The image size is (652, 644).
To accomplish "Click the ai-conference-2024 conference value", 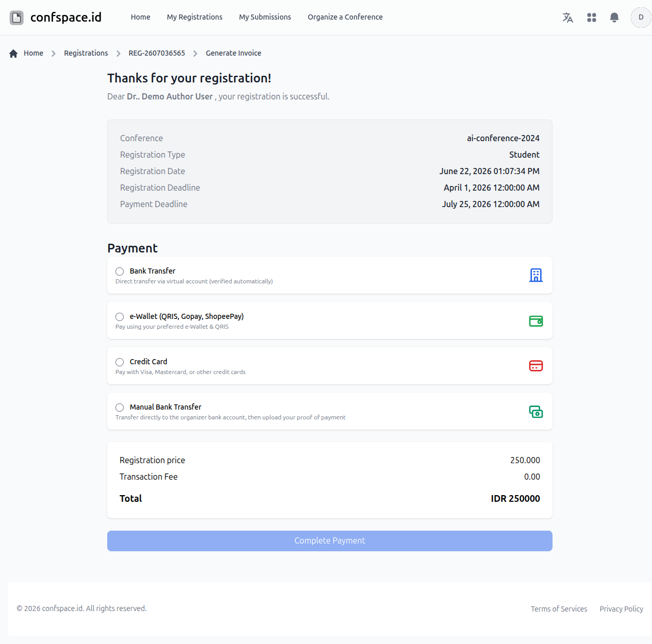I will [x=503, y=138].
